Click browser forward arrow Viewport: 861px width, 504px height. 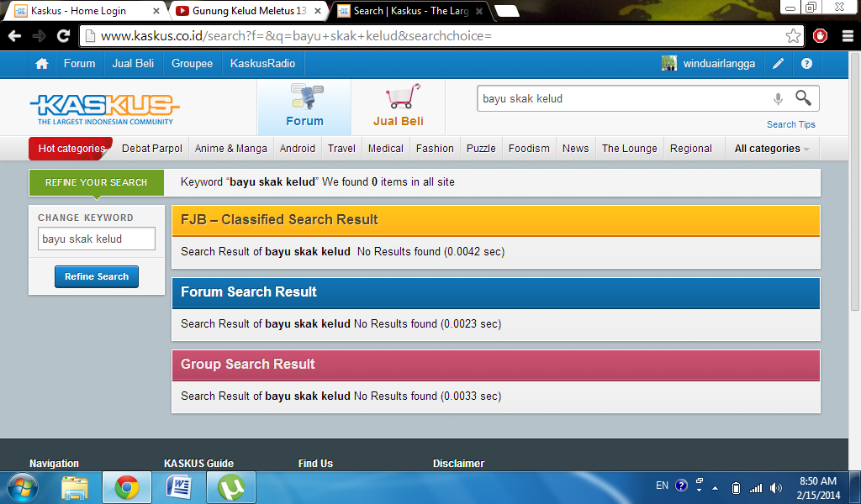(x=39, y=36)
